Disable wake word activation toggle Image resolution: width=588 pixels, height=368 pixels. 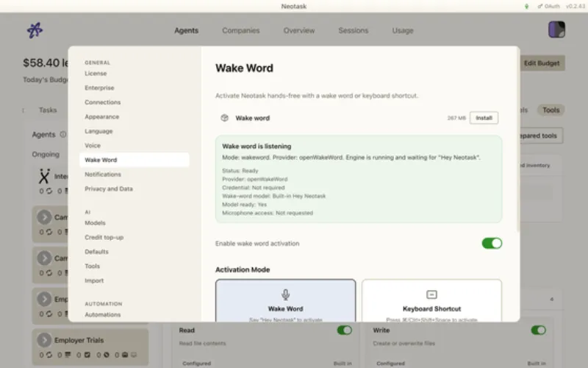coord(492,244)
